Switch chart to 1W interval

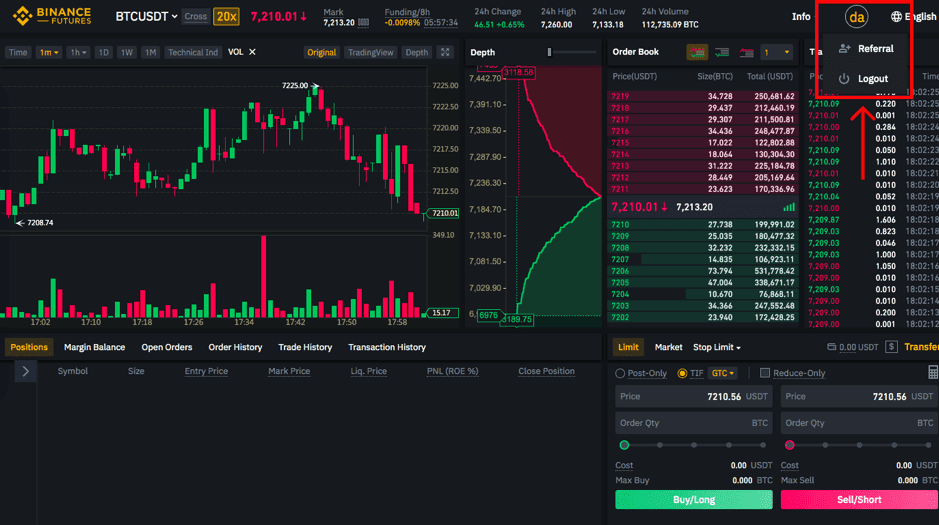click(126, 52)
